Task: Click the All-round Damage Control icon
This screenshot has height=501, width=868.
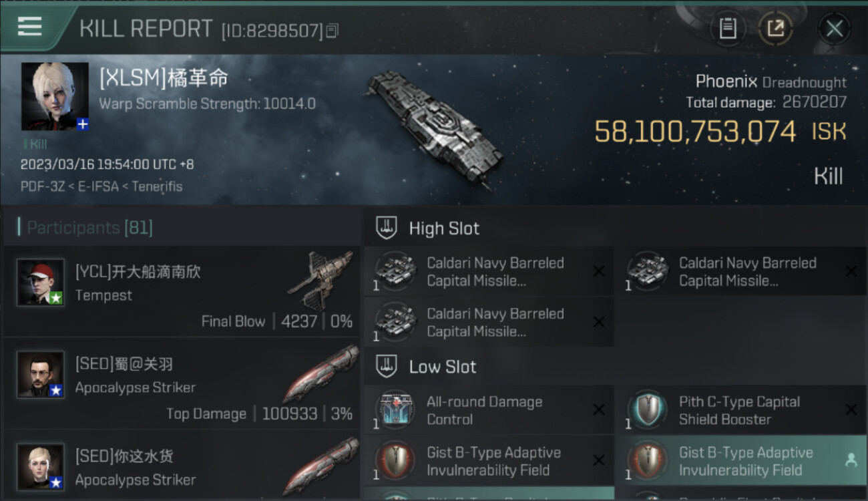Action: pos(395,409)
